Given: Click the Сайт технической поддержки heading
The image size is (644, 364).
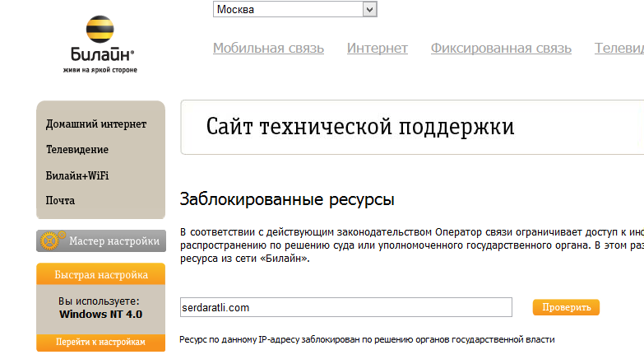Looking at the screenshot, I should (360, 126).
